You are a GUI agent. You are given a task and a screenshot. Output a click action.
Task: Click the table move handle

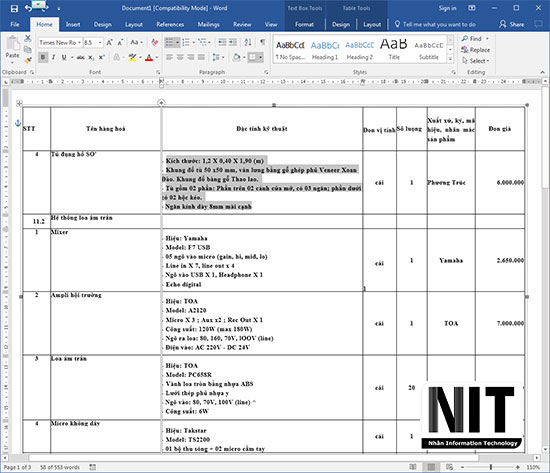[19, 103]
